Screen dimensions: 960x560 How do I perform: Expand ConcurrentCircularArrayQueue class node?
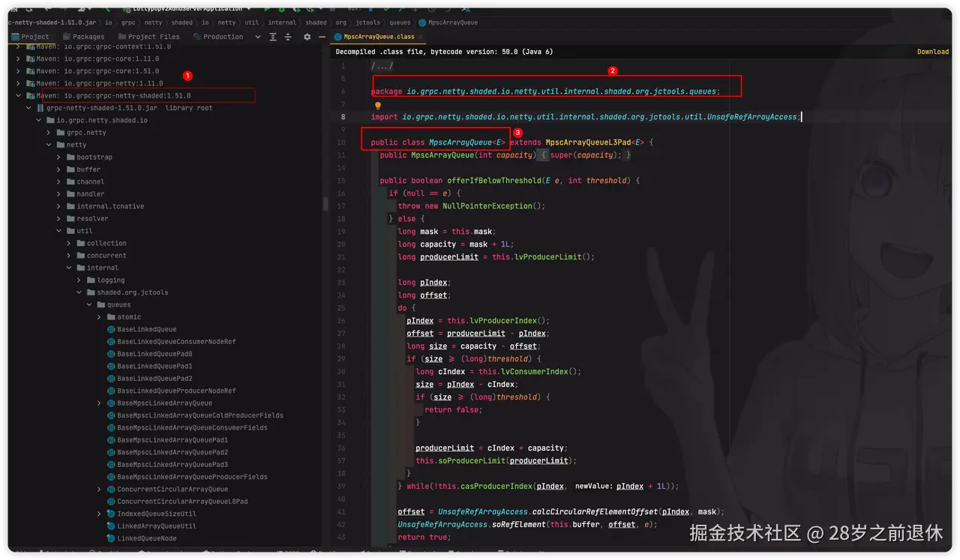100,490
